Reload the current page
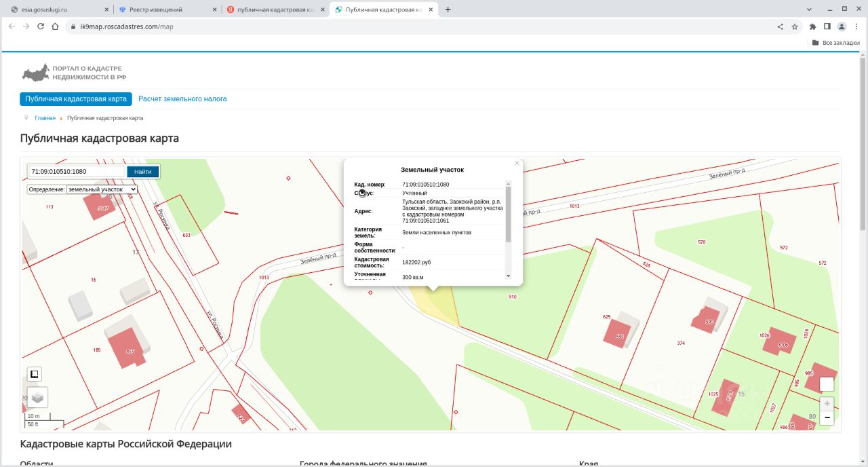 (x=41, y=26)
